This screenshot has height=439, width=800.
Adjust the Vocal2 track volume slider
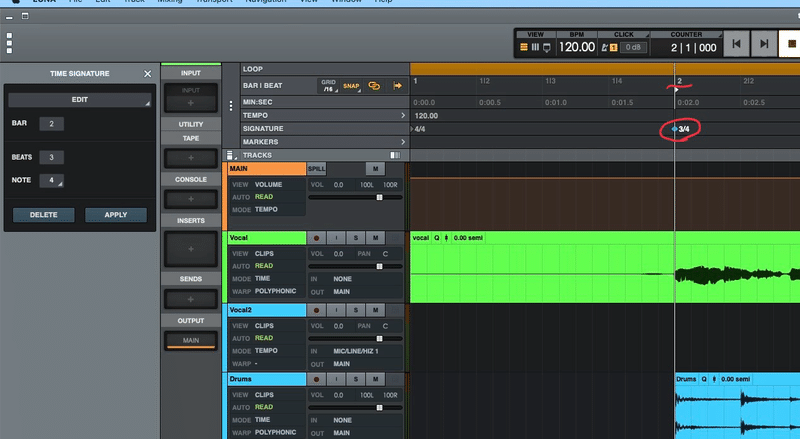tap(379, 338)
